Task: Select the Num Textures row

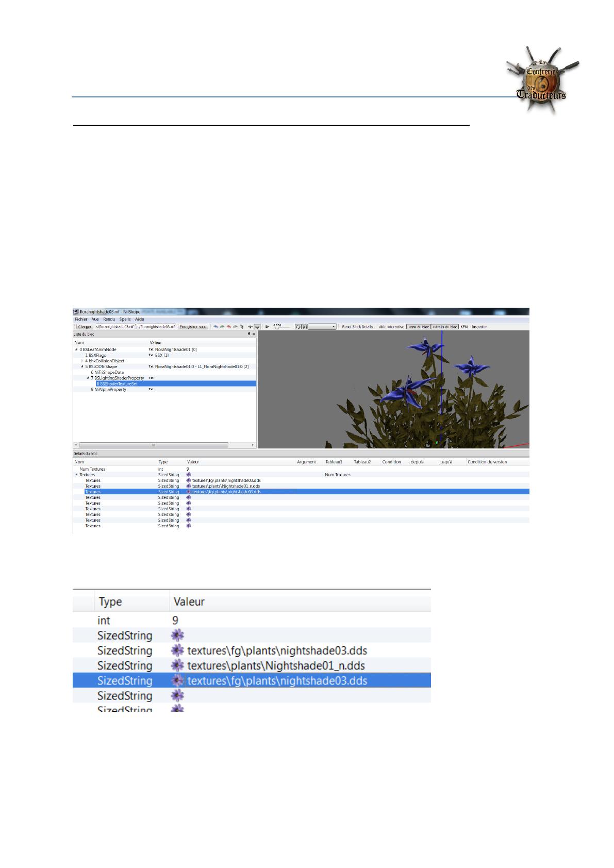Action: pyautogui.click(x=301, y=469)
